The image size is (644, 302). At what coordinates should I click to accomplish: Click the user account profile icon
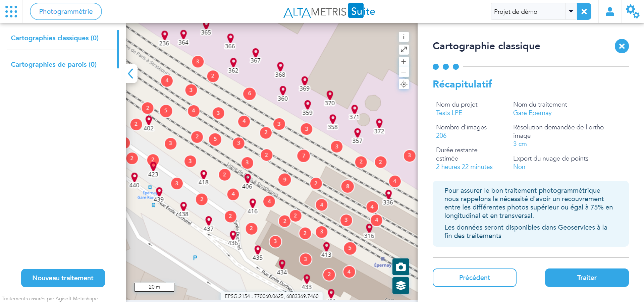point(609,12)
